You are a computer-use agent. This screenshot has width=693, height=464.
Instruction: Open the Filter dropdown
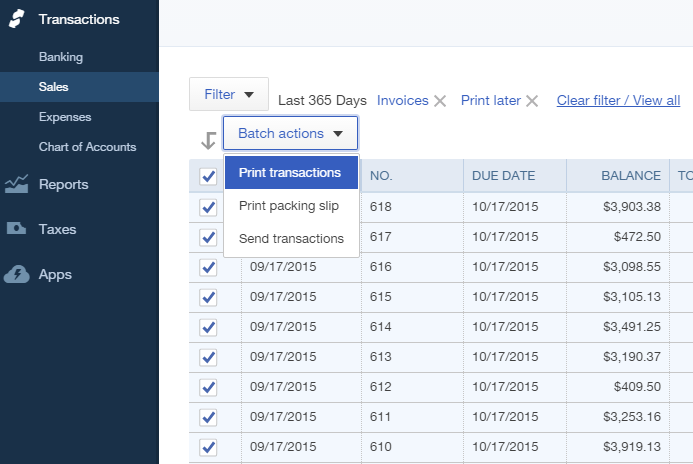coord(229,95)
